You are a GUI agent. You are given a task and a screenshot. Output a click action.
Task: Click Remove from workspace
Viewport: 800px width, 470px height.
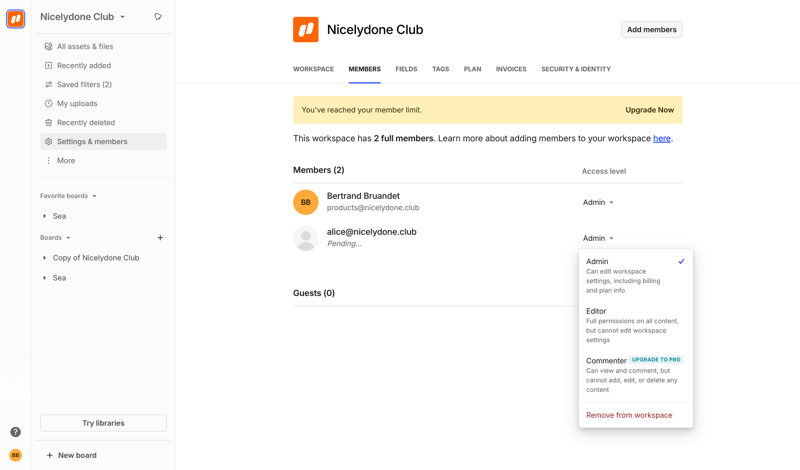coord(629,415)
